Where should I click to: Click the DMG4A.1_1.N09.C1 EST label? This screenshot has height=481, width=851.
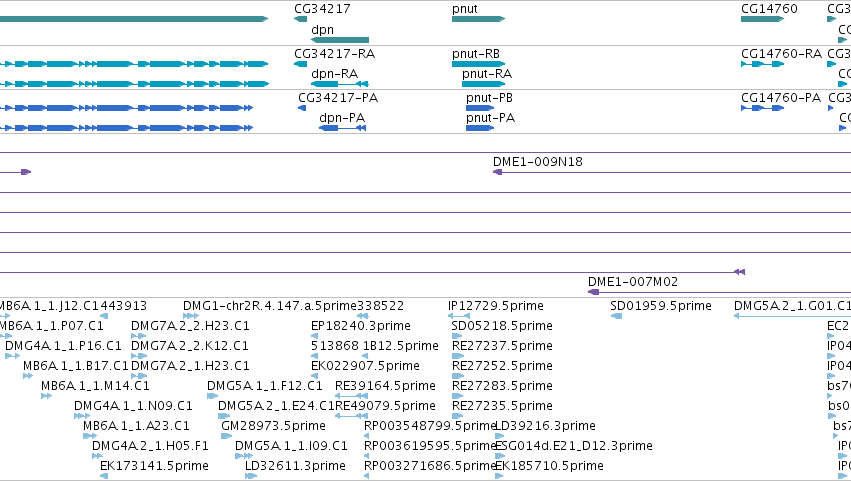(133, 406)
